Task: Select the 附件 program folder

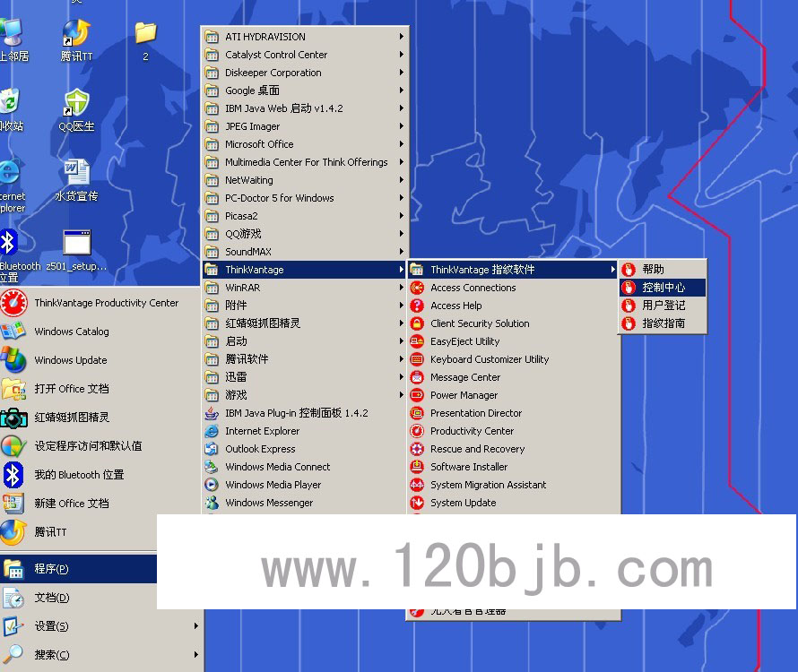Action: [304, 306]
